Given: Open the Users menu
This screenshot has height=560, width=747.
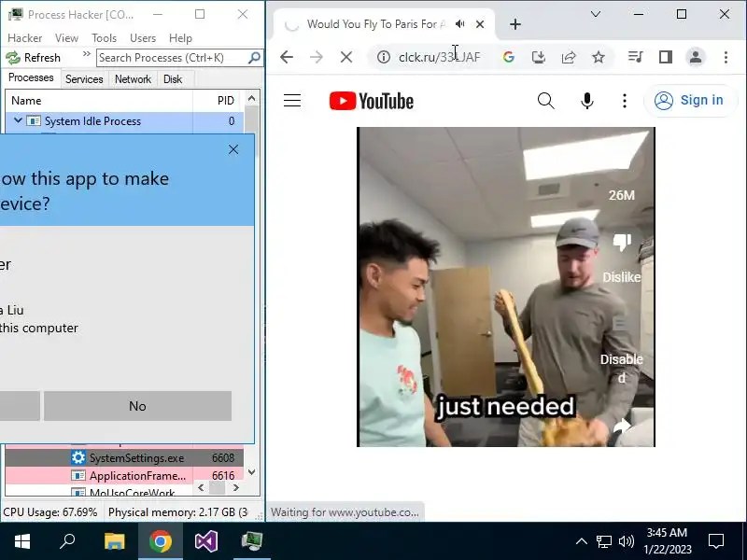Looking at the screenshot, I should [x=143, y=38].
